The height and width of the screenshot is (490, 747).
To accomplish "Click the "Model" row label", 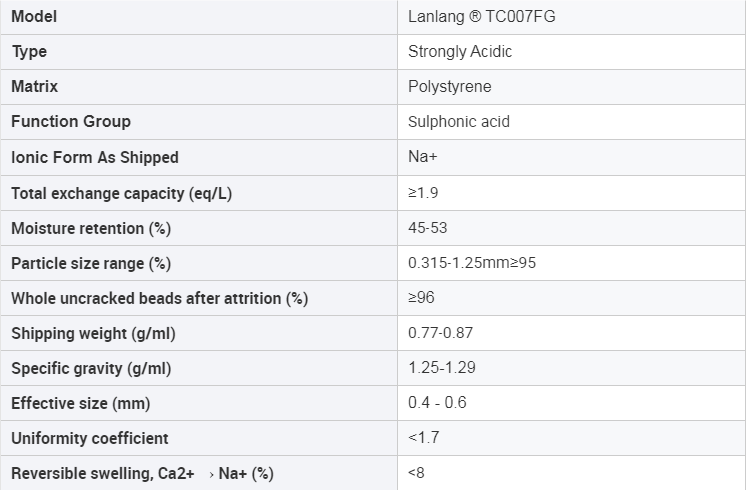I will click(x=34, y=16).
